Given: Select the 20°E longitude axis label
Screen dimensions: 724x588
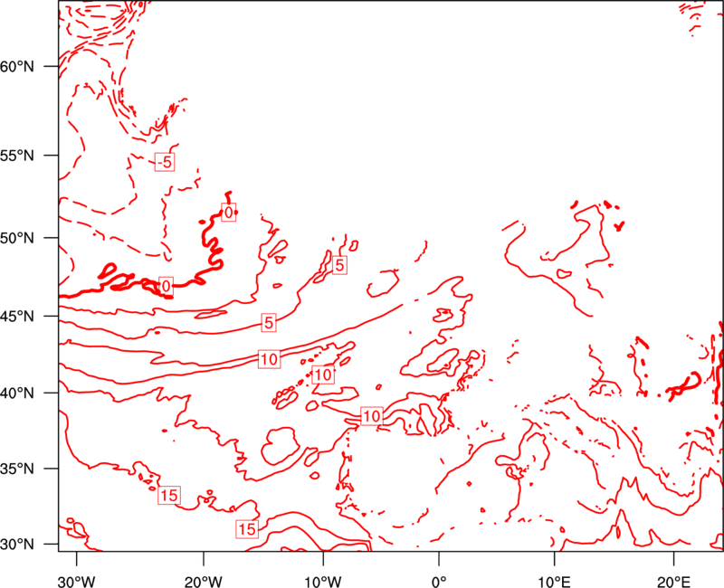Looking at the screenshot, I should pos(673,582).
